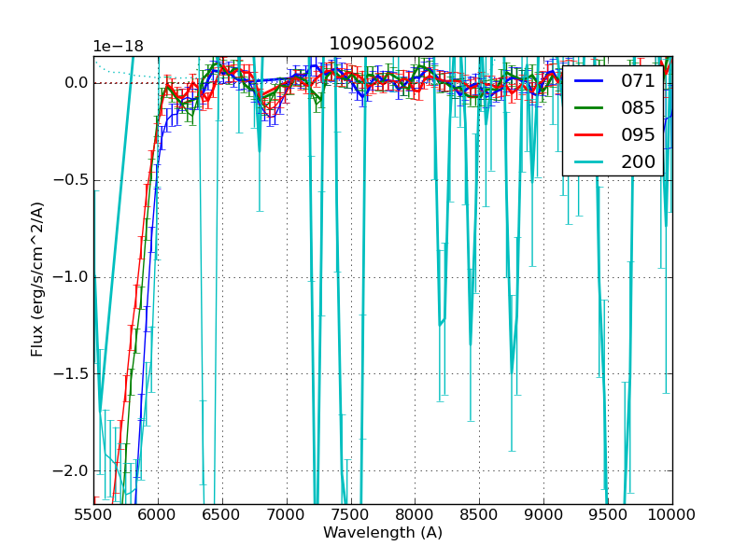
Task: Click the 1e-18 exponent label
Action: pyautogui.click(x=118, y=47)
